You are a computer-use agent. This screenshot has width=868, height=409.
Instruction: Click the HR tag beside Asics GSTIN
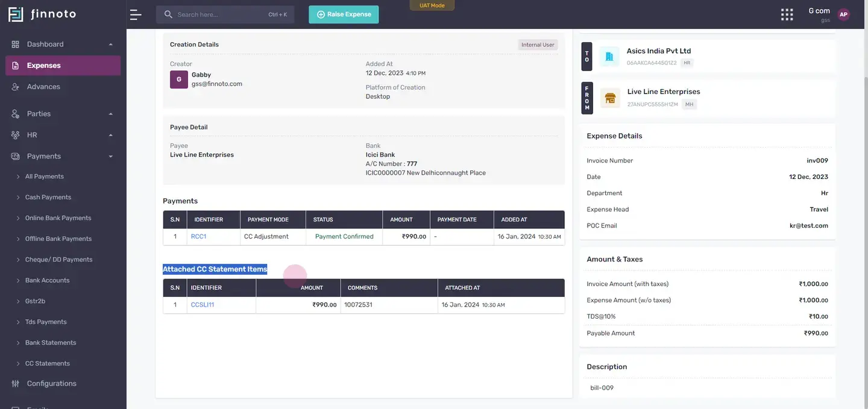687,63
